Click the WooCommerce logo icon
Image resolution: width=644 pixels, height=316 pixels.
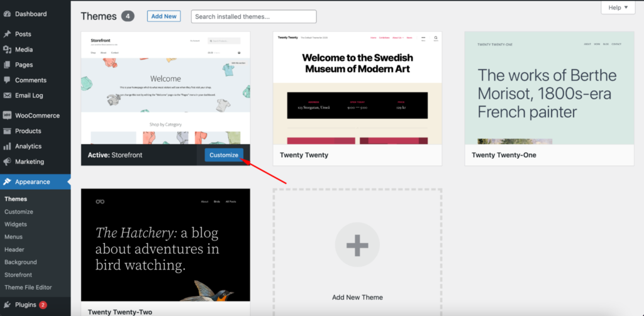pyautogui.click(x=7, y=116)
